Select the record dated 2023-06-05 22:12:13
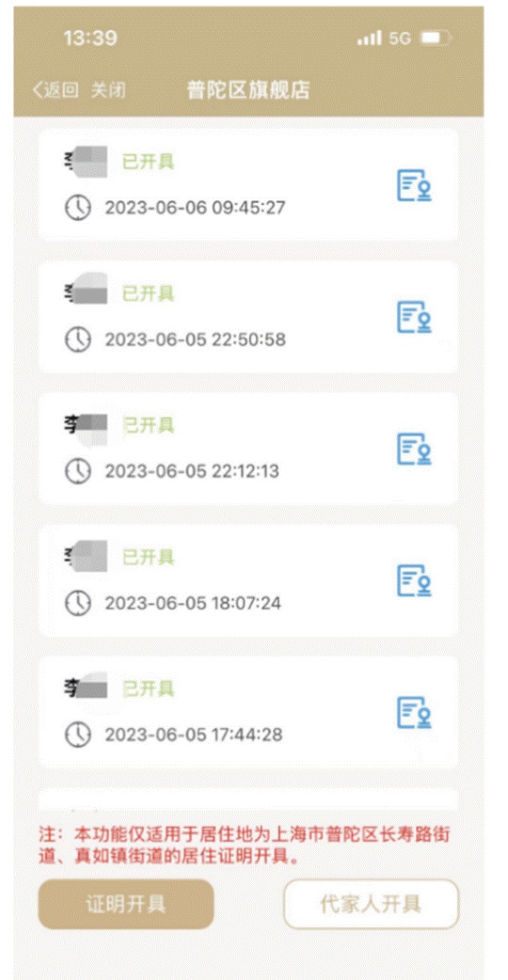This screenshot has width=508, height=980. click(x=248, y=449)
